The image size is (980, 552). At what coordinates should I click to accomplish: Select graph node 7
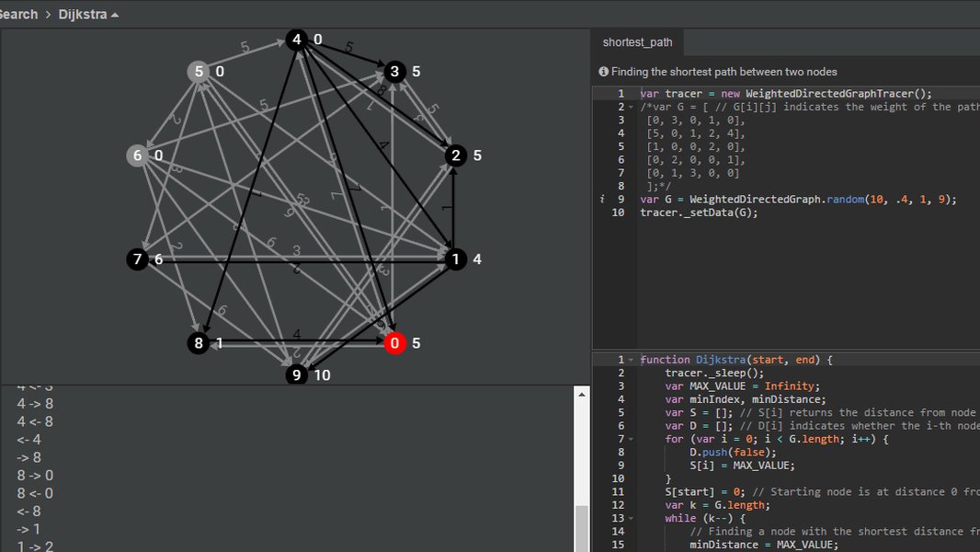pos(138,259)
